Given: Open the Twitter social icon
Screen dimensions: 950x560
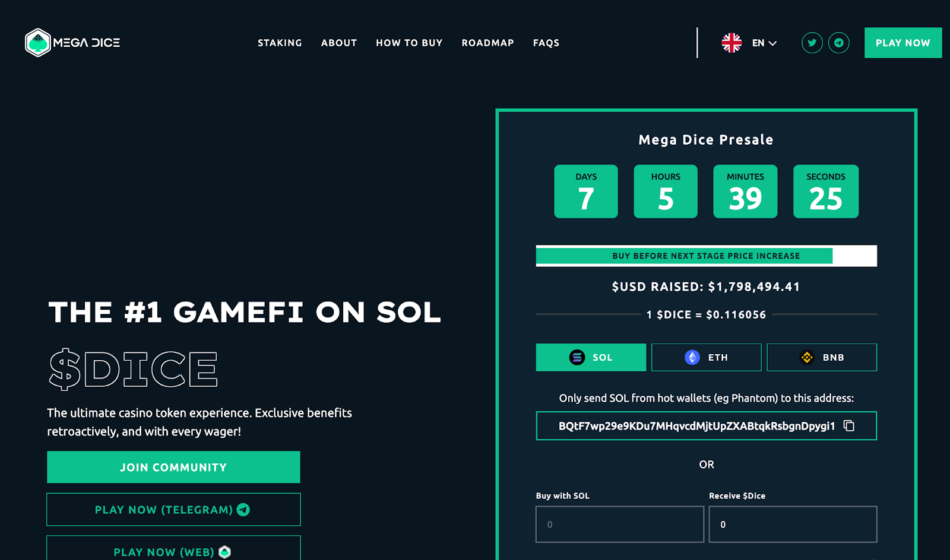Looking at the screenshot, I should pyautogui.click(x=812, y=43).
